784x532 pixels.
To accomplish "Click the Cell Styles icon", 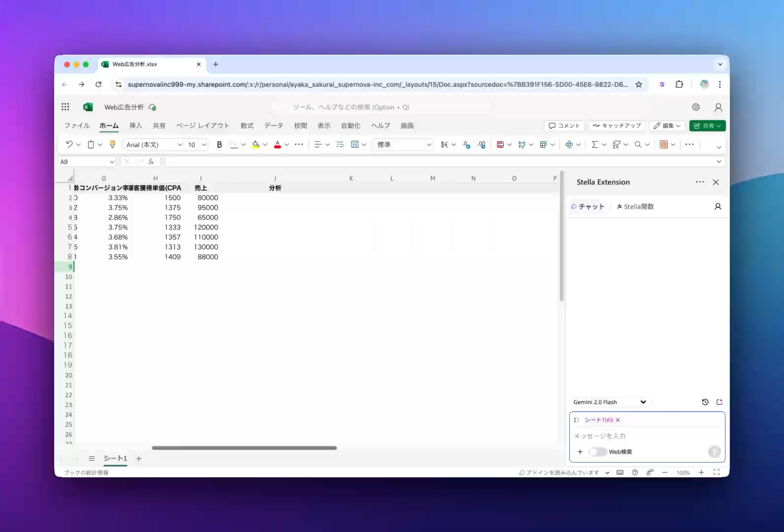I will (522, 144).
